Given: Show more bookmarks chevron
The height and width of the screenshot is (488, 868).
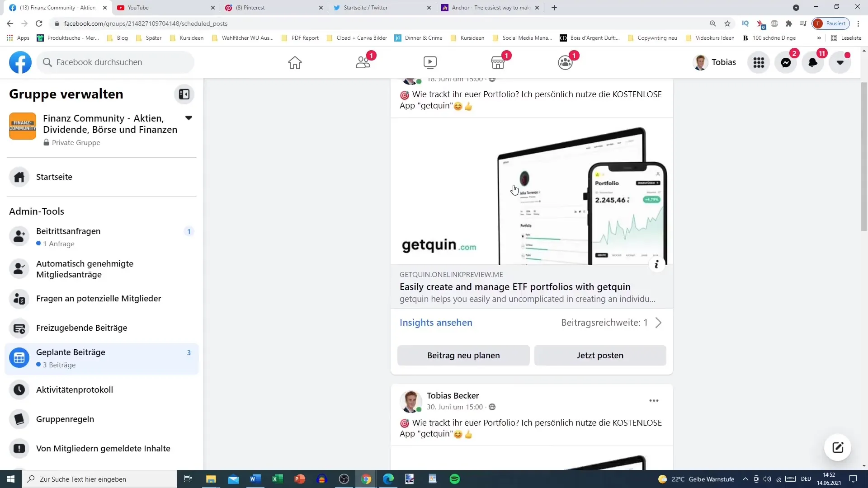Looking at the screenshot, I should [819, 38].
